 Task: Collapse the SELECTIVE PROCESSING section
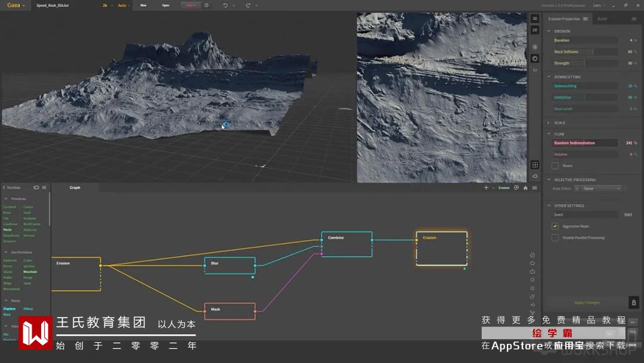[549, 180]
